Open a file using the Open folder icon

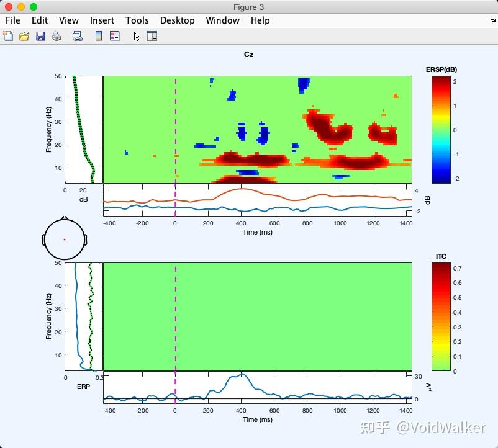coord(24,36)
